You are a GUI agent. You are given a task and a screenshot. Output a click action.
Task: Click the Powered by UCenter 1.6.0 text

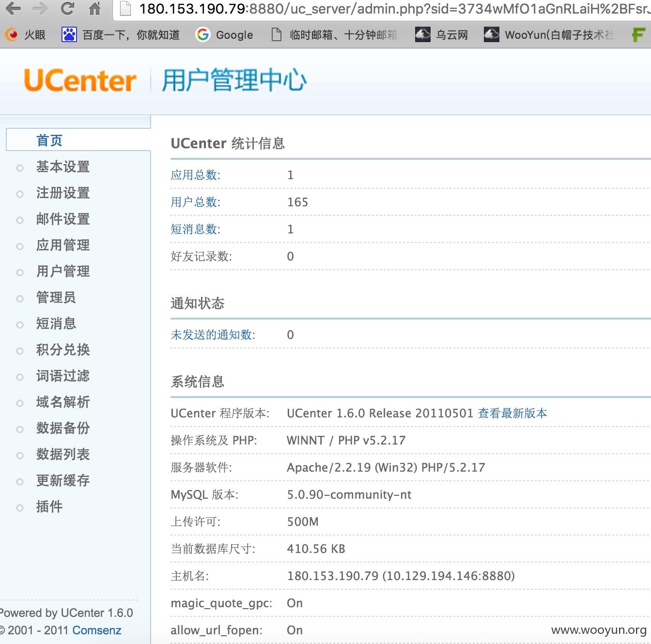(66, 613)
